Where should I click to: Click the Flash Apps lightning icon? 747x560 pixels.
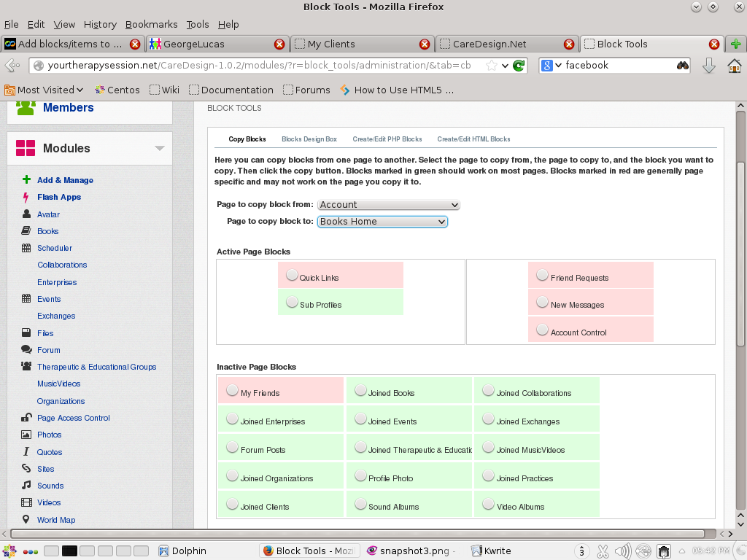(26, 197)
